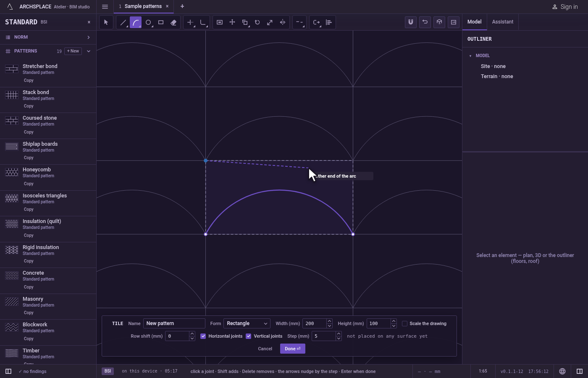This screenshot has height=378, width=588.
Task: Toggle left sidebar panel in status bar
Action: [x=8, y=371]
